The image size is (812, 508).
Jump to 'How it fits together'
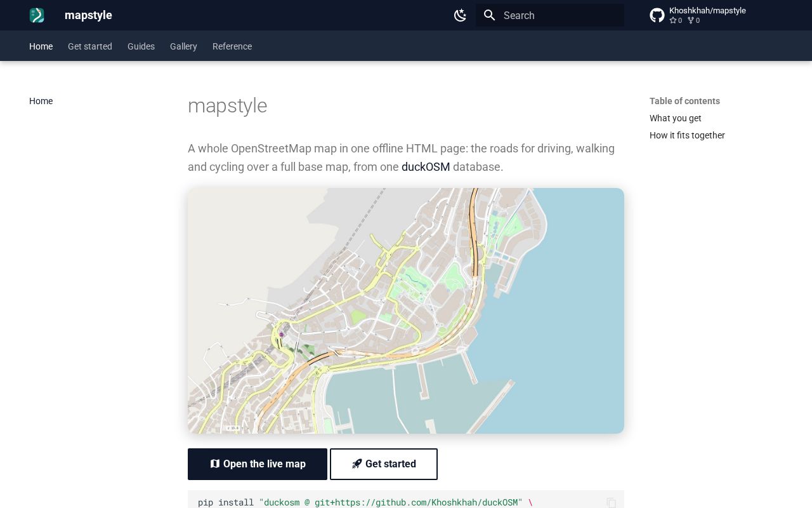(687, 135)
